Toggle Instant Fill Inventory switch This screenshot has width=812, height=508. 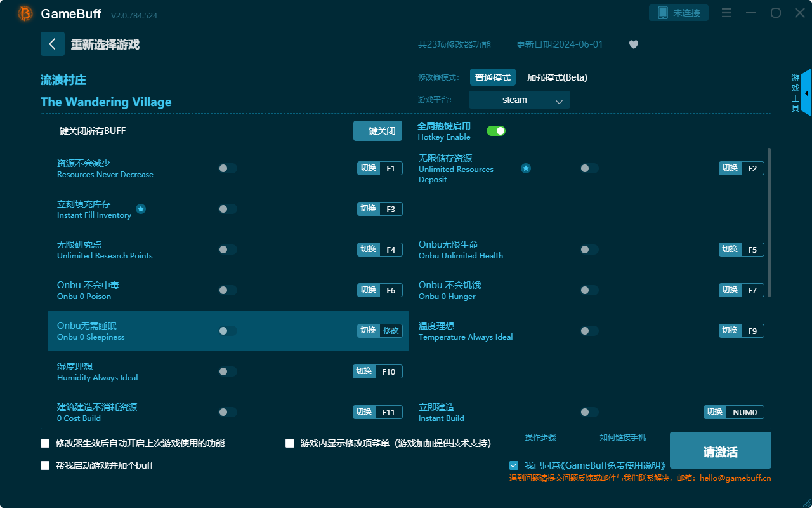(x=228, y=209)
